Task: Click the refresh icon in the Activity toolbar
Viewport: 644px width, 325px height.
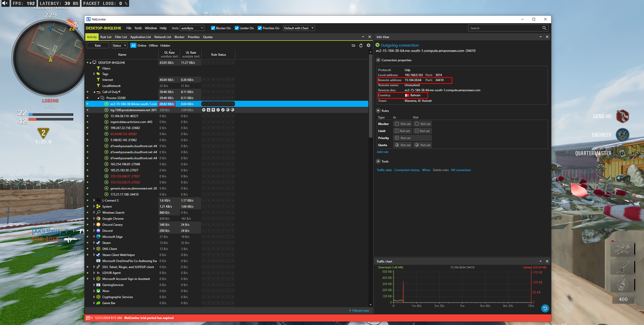Action: (361, 45)
